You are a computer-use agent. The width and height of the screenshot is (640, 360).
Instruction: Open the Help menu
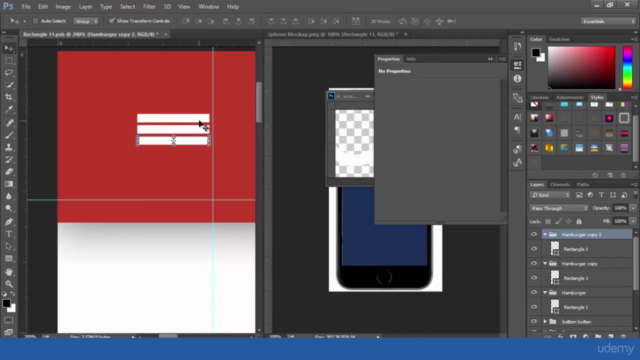click(x=233, y=7)
